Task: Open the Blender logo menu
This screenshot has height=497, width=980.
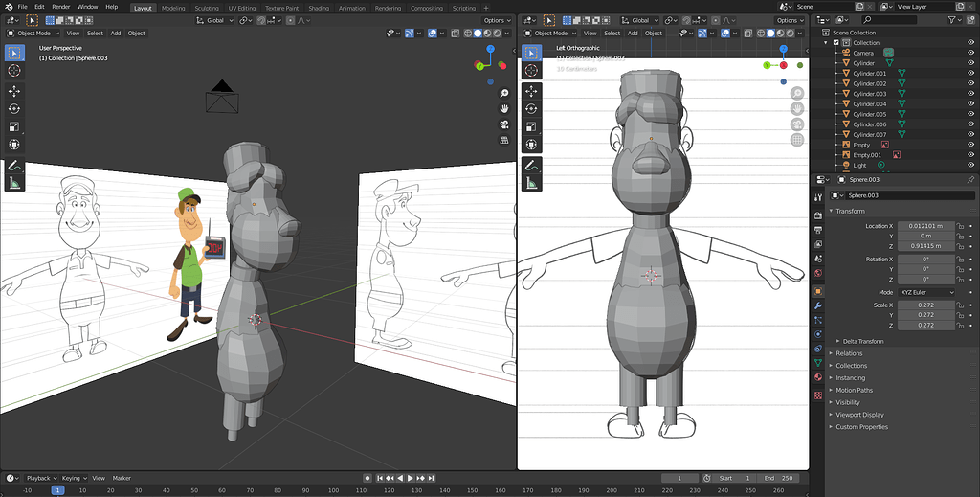Action: pos(8,7)
